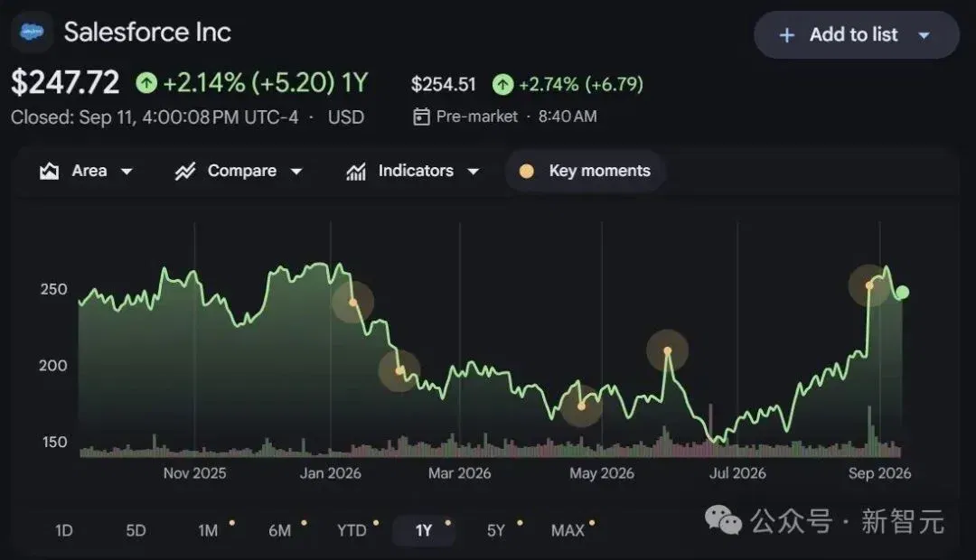Click the green up-arrow icon beside +2.74%
This screenshot has height=560, width=976.
pos(502,84)
